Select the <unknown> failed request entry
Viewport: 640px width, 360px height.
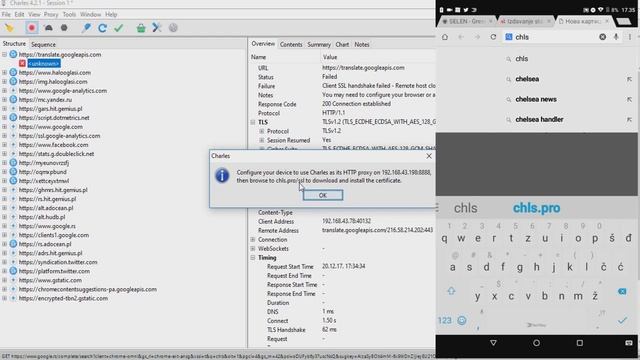44,63
